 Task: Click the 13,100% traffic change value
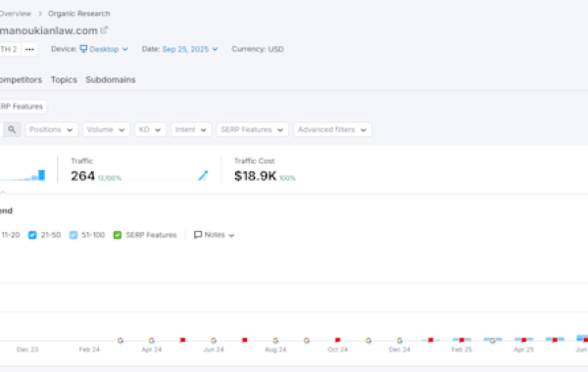tap(110, 178)
